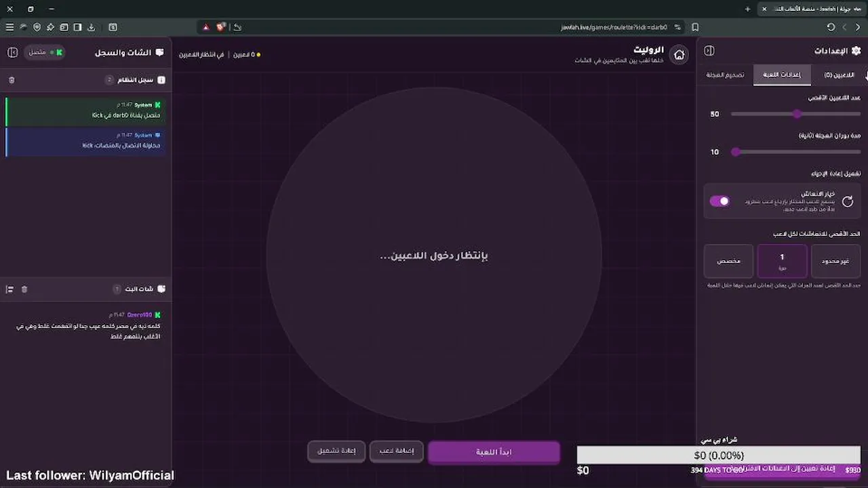Collapse the الشات والسجل chat panel
Viewport: 868px width, 488px height.
pos(12,52)
